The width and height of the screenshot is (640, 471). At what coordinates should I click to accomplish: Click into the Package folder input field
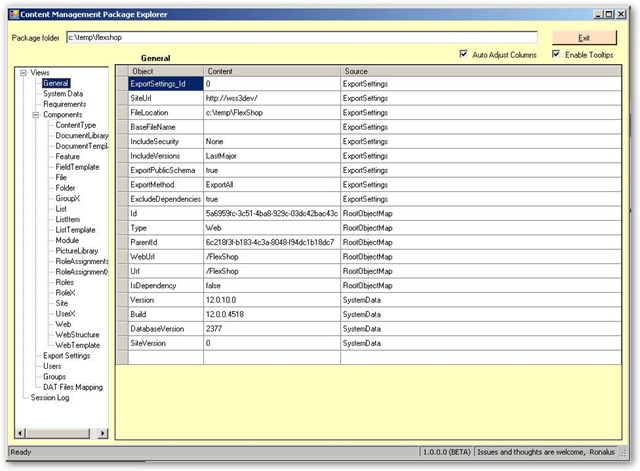pos(302,37)
